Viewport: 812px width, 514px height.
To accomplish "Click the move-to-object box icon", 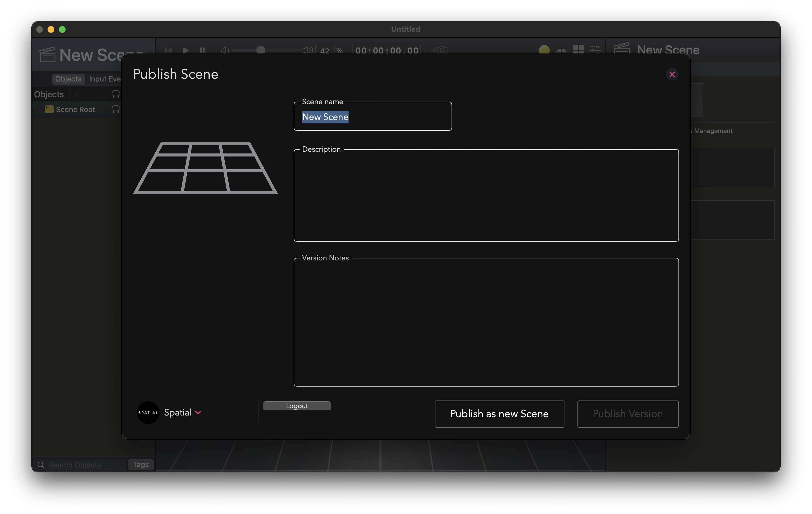I will pyautogui.click(x=439, y=50).
